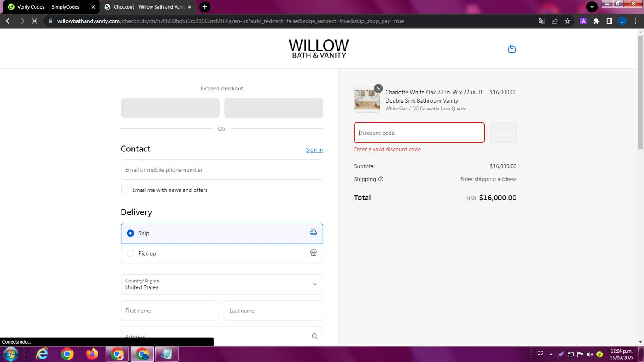
Task: Click the site lock security icon
Action: click(51, 21)
